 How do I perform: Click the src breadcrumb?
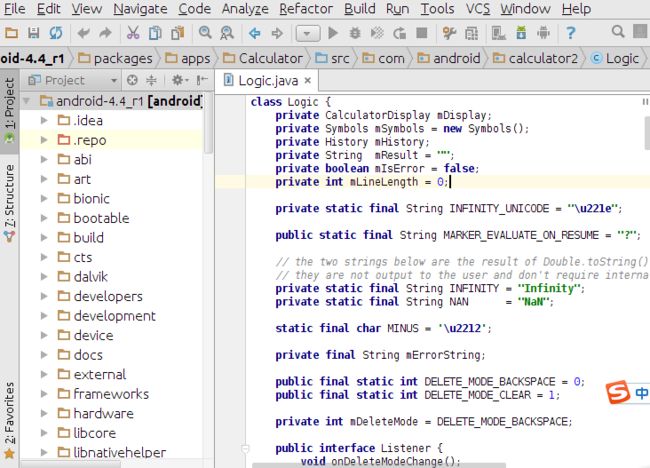[332, 58]
